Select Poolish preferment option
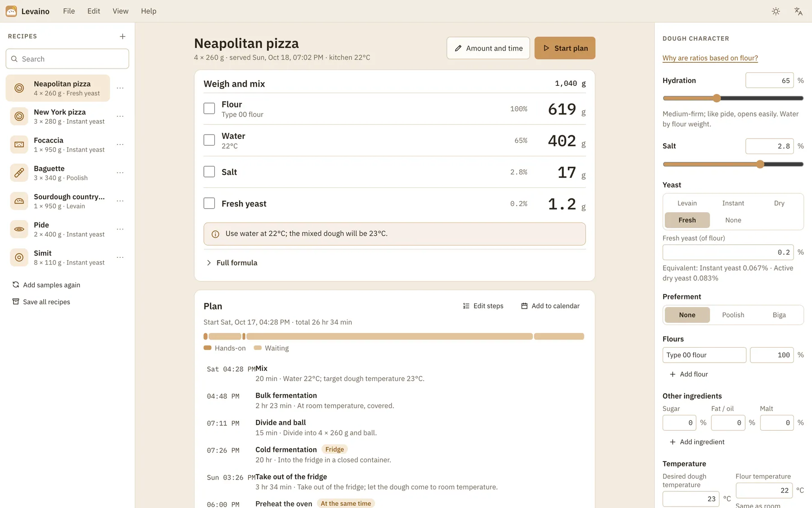 click(733, 315)
